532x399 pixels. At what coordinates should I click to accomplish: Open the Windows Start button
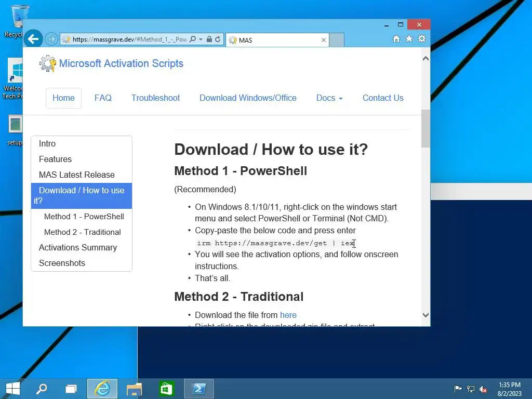click(13, 389)
